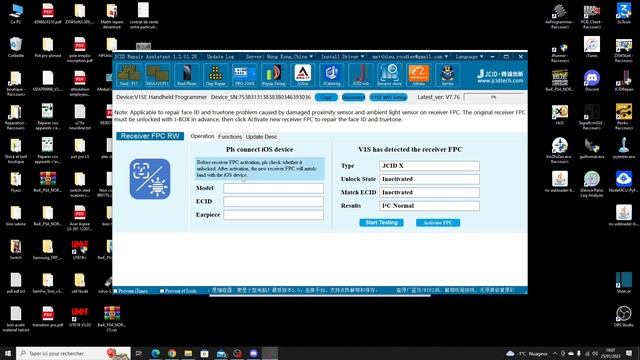Image resolution: width=640 pixels, height=360 pixels.
Task: Open iTunes desktop shortcut
Action: click(x=591, y=47)
